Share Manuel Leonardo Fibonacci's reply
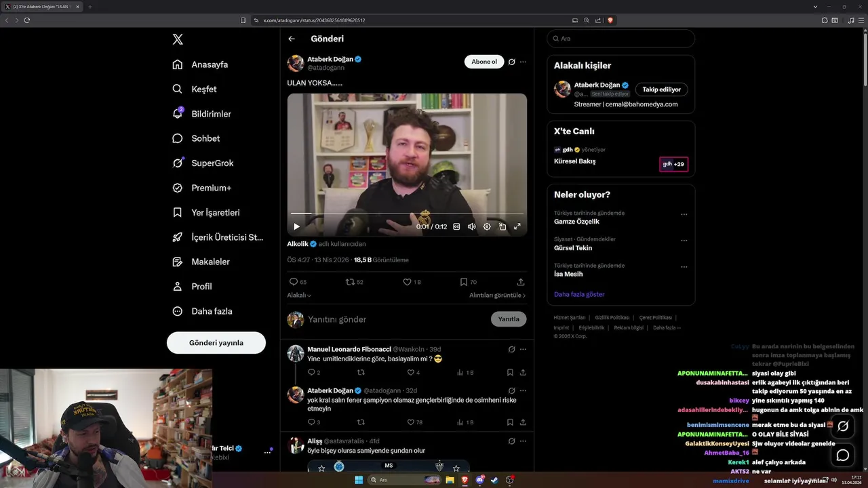 523,372
